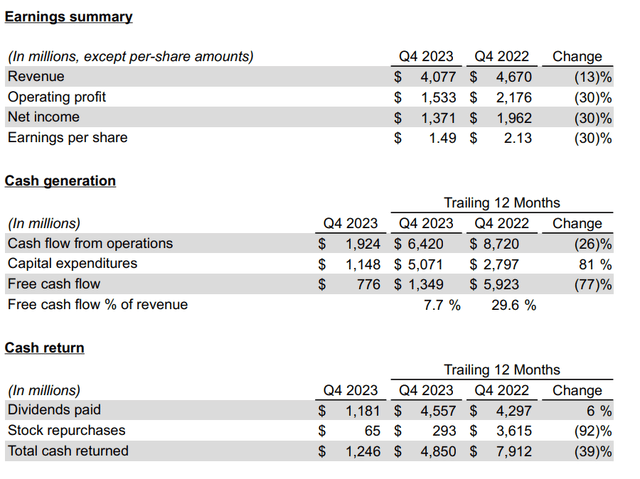This screenshot has width=640, height=479.
Task: Select the Free cash flow value 776
Action: (x=368, y=284)
